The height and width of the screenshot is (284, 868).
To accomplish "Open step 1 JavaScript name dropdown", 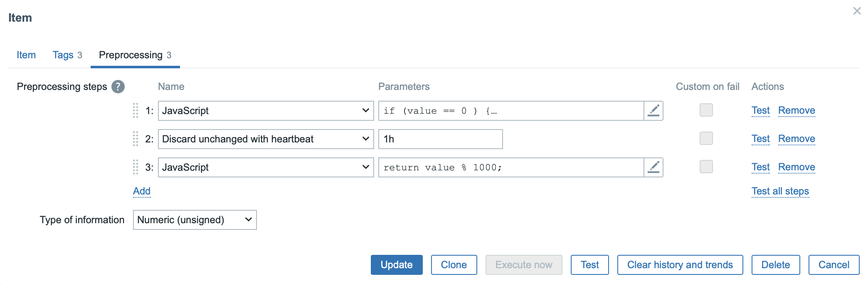I will pos(266,111).
